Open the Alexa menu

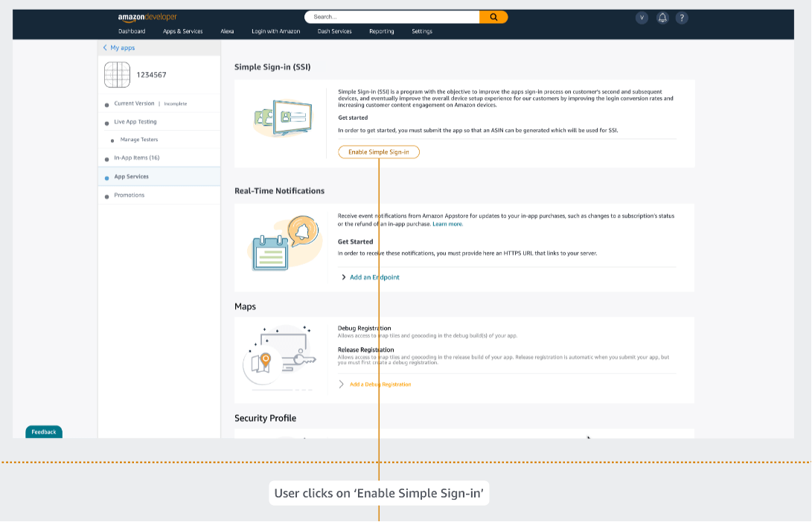coord(227,31)
